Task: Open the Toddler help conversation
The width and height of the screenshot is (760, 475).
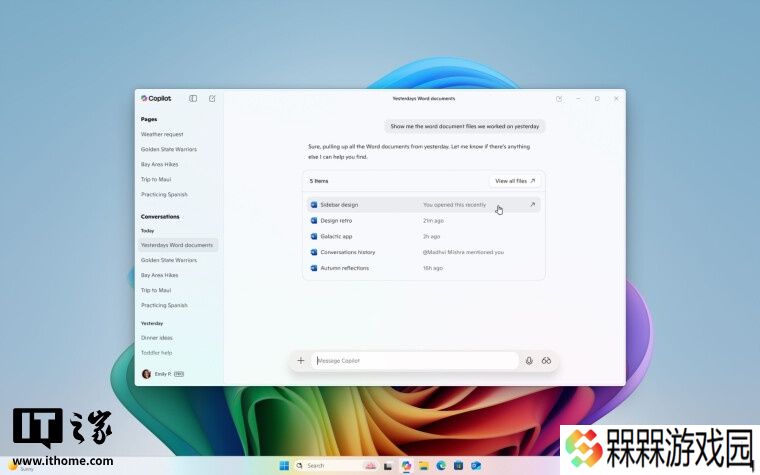Action: [x=156, y=353]
